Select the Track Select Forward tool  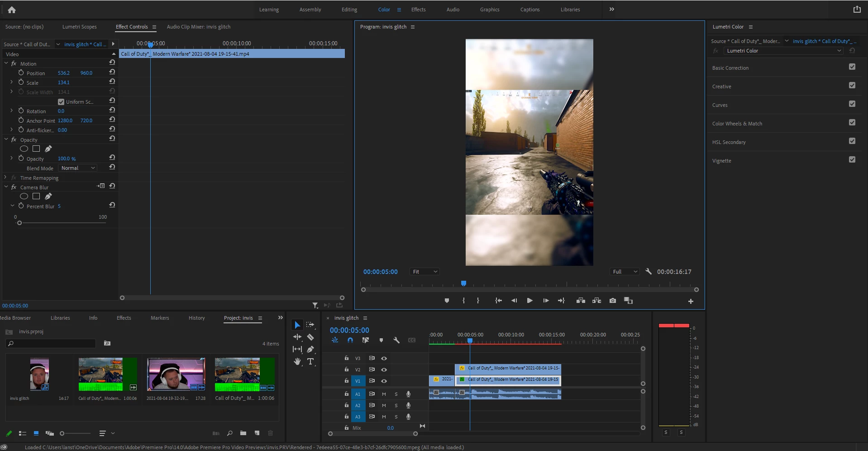pyautogui.click(x=310, y=325)
